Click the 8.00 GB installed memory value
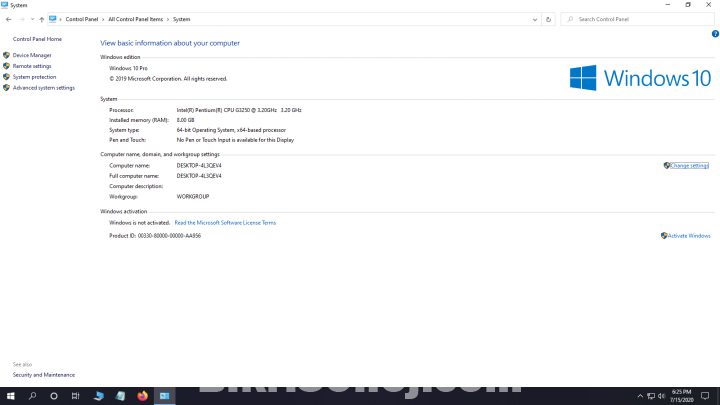 186,120
